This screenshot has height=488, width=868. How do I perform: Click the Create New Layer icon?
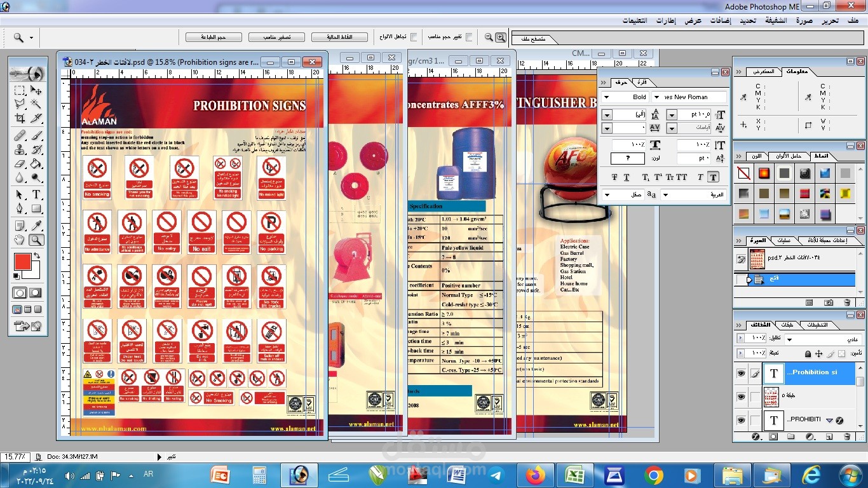pos(829,437)
